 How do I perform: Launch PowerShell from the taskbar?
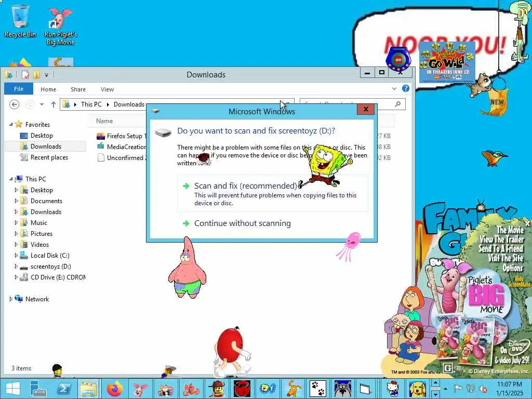64,389
